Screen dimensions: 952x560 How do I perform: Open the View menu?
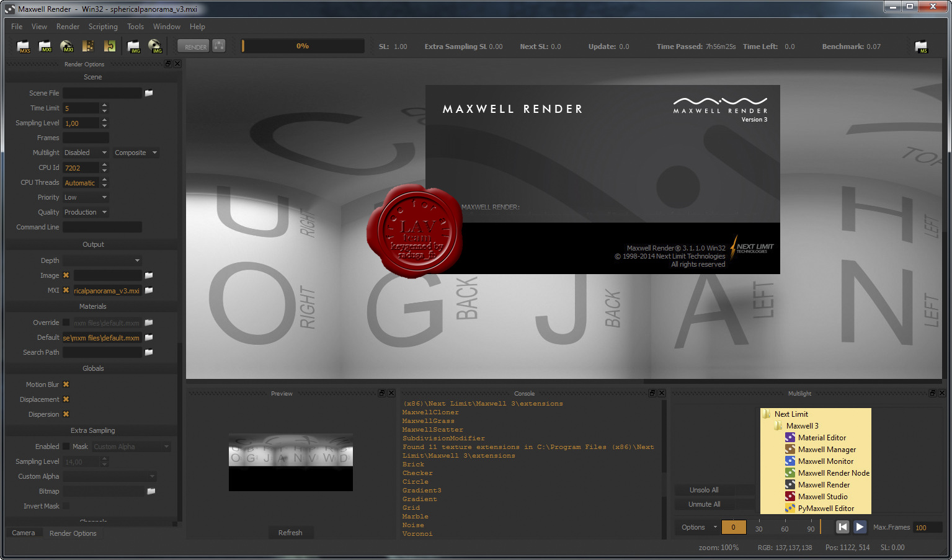coord(39,27)
